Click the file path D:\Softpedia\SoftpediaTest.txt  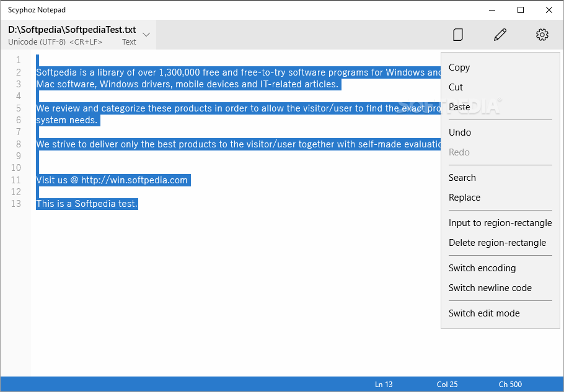coord(72,30)
